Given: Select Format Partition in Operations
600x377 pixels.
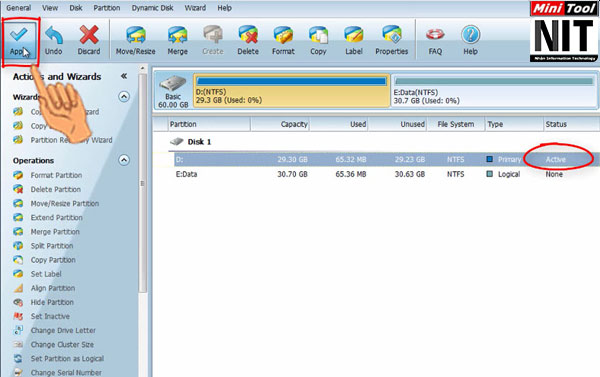Looking at the screenshot, I should 56,175.
